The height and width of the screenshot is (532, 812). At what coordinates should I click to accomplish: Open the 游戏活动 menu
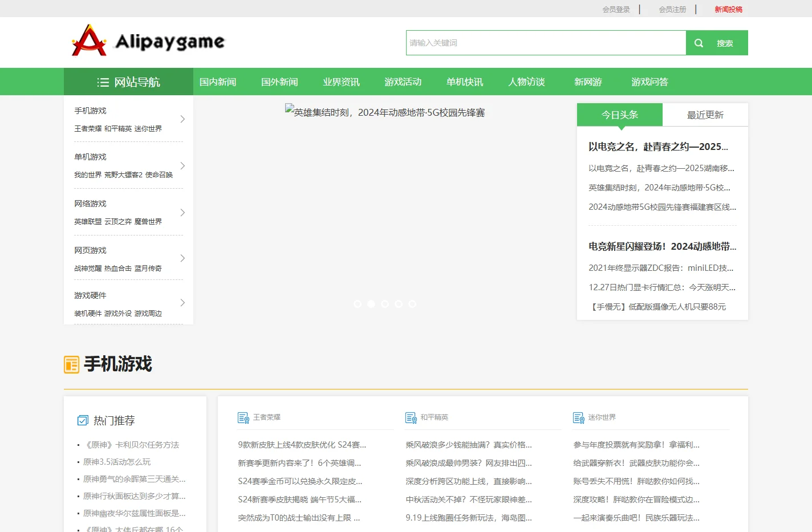[403, 82]
